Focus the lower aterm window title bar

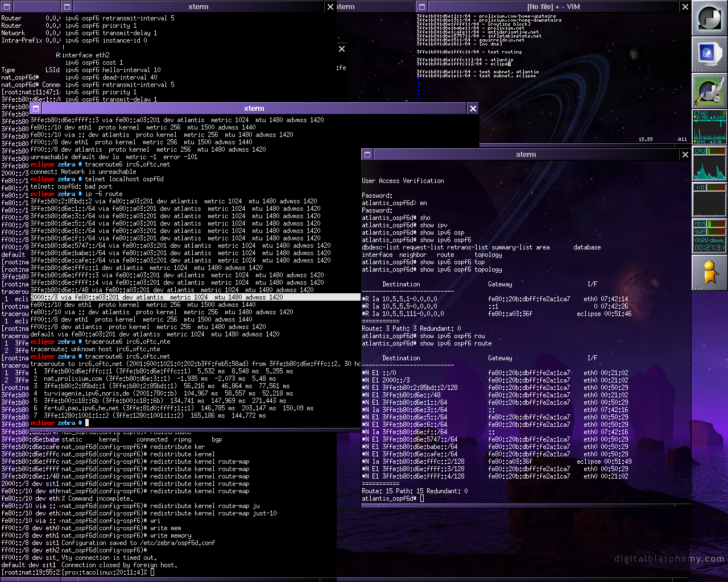[x=526, y=155]
